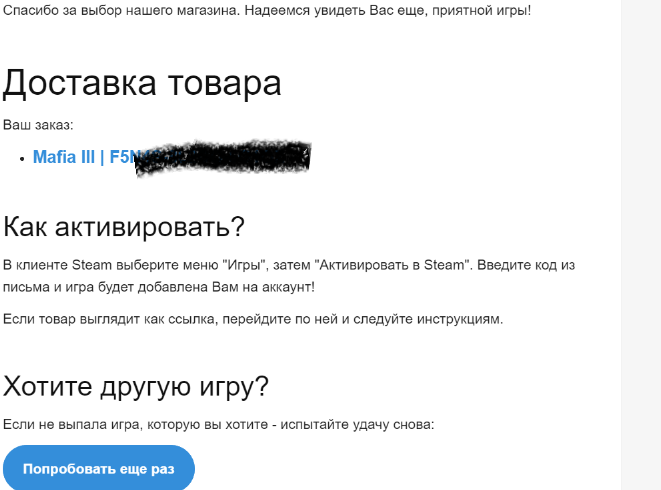This screenshot has width=661, height=490.
Task: Click the "Как активировать?" heading
Action: coord(124,226)
